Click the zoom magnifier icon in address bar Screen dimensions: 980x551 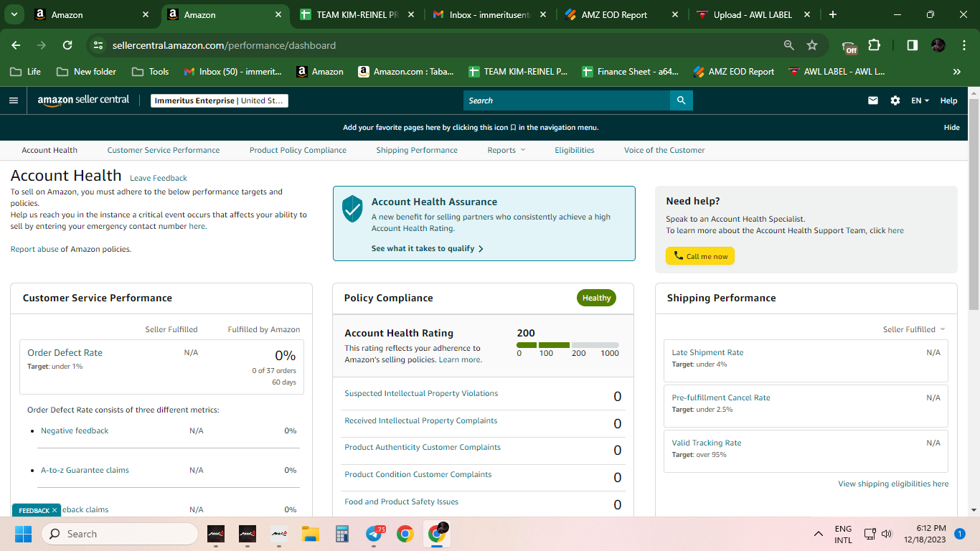tap(789, 45)
